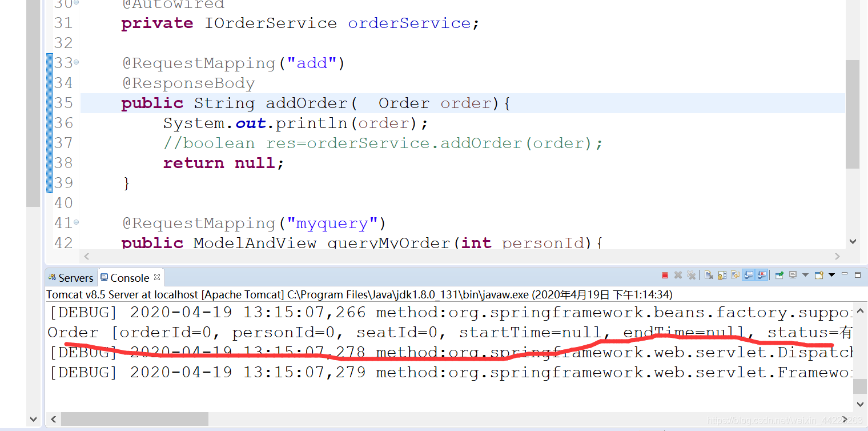Viewport: 868px width, 431px height.
Task: Click the "add" string in RequestMapping
Action: [312, 63]
